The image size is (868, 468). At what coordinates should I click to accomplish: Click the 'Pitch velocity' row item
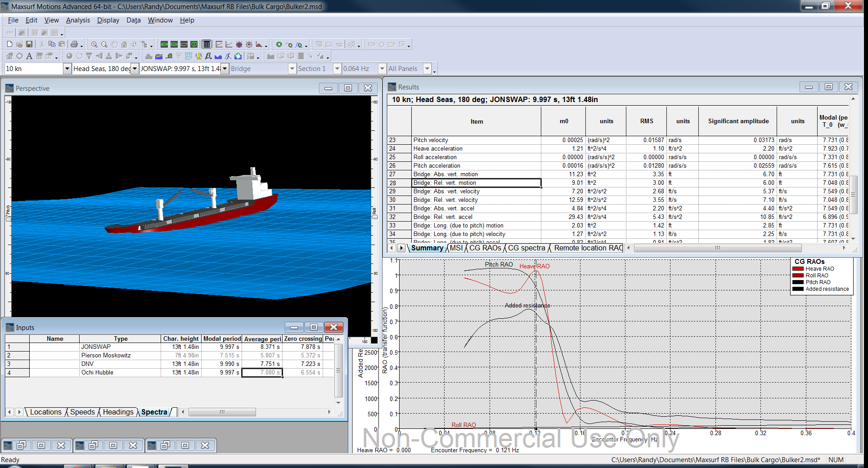click(477, 140)
